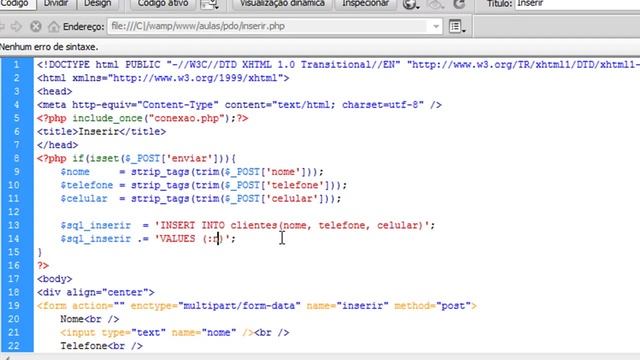Switch to the Código view
The image size is (640, 360).
pyautogui.click(x=16, y=4)
